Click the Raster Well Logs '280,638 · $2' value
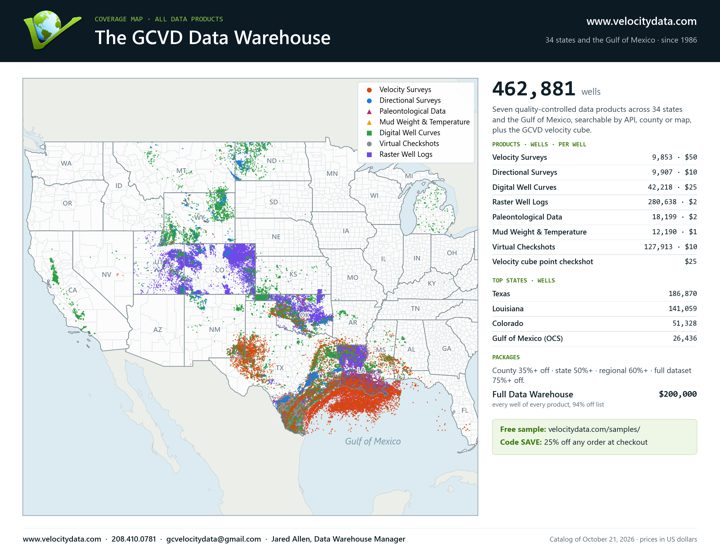Viewport: 720px width, 556px height. pos(672,202)
